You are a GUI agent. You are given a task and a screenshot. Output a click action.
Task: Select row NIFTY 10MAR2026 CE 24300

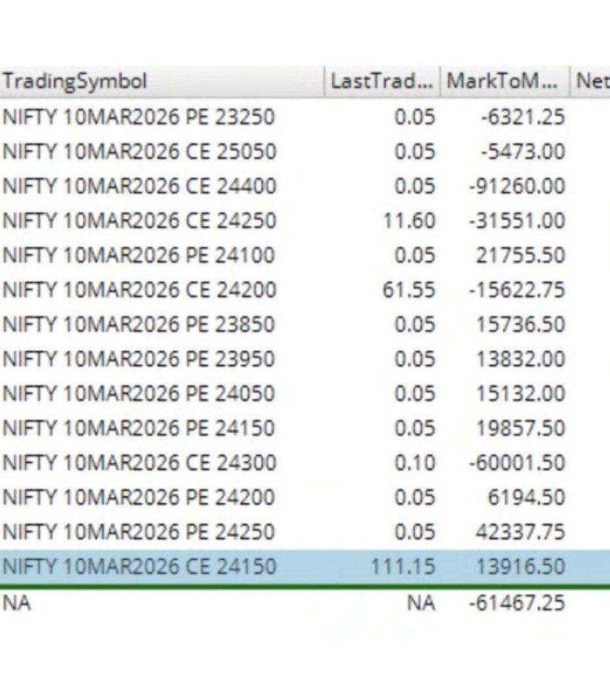coord(305,463)
